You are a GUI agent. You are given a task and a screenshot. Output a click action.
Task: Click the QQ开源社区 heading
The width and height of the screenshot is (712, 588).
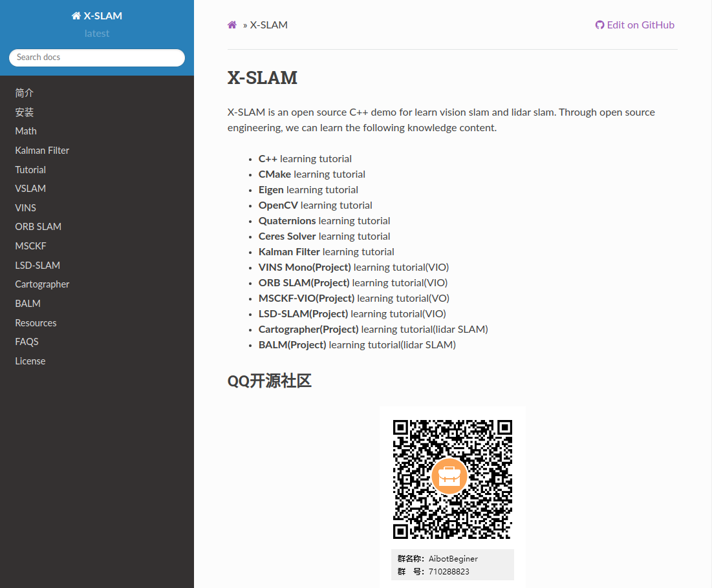coord(269,381)
